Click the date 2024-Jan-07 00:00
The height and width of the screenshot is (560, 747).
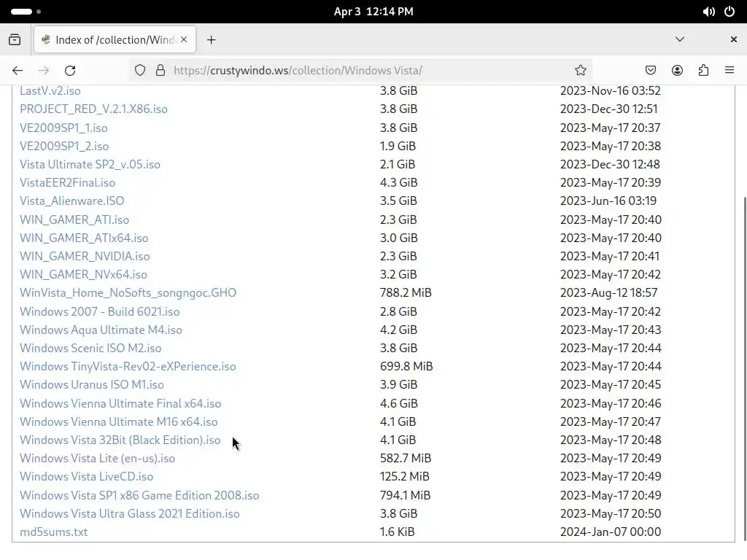[x=611, y=532]
